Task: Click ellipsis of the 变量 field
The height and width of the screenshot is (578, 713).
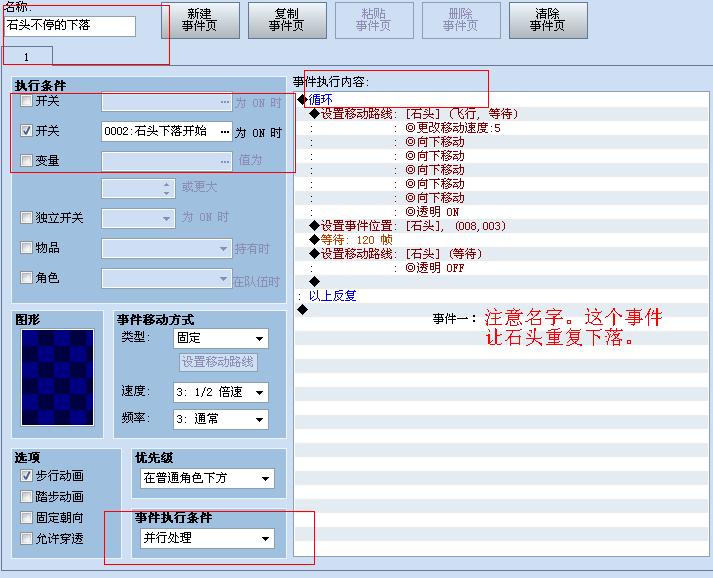Action: pos(225,161)
